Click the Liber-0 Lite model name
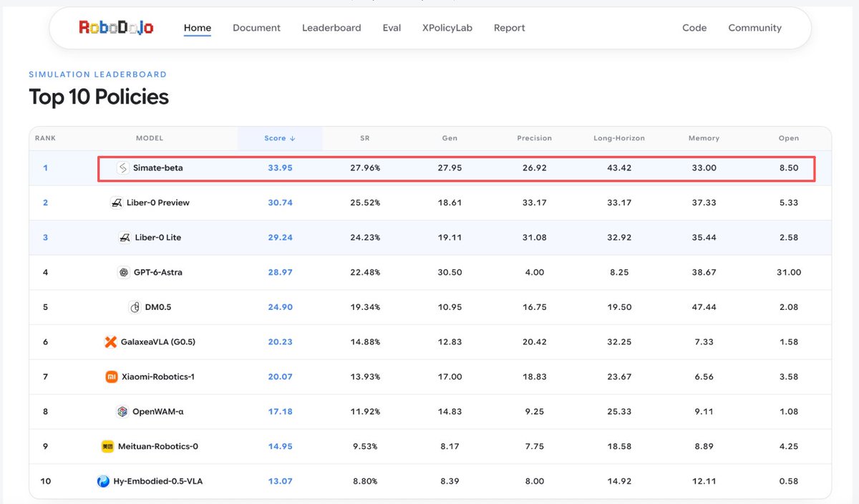This screenshot has height=504, width=859. 158,238
